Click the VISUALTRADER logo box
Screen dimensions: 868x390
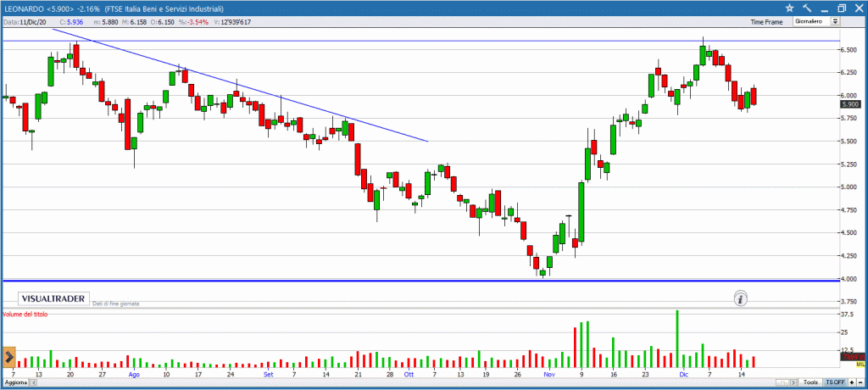[x=53, y=298]
